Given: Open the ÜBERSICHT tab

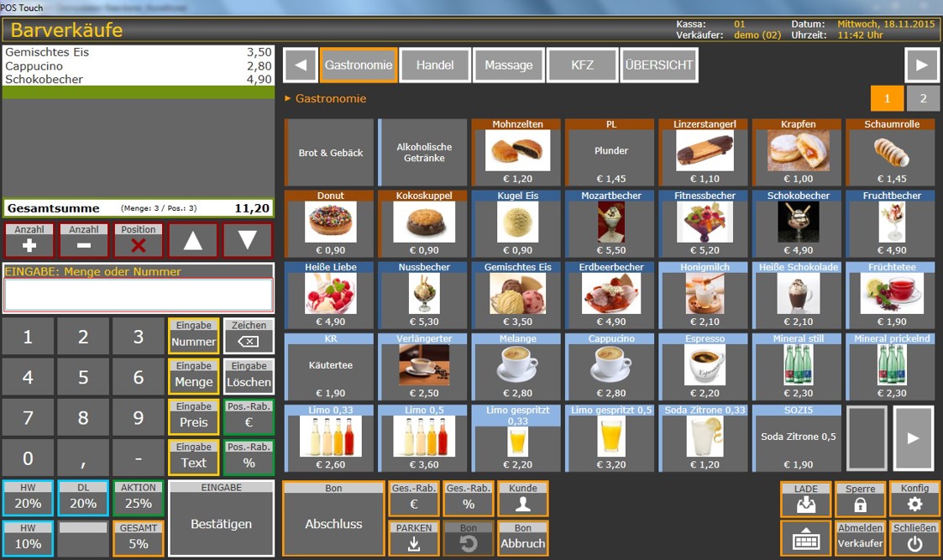Looking at the screenshot, I should pos(659,65).
